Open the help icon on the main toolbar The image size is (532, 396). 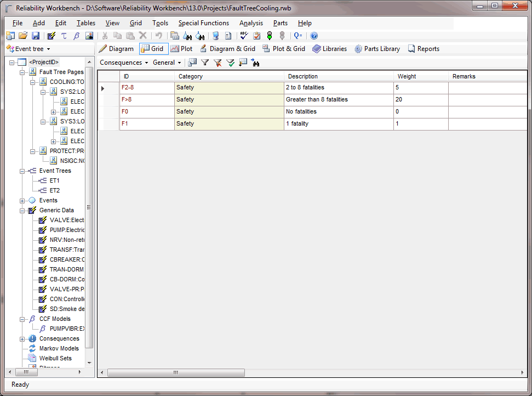[313, 36]
